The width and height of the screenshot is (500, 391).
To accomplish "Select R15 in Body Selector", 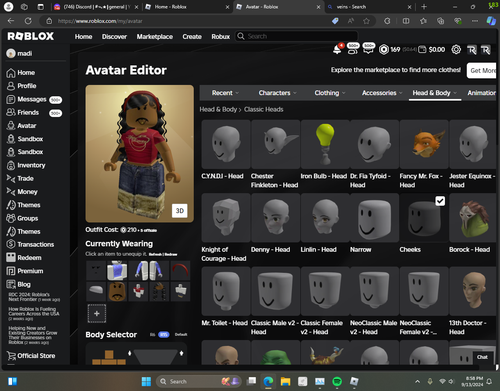I will [x=164, y=334].
